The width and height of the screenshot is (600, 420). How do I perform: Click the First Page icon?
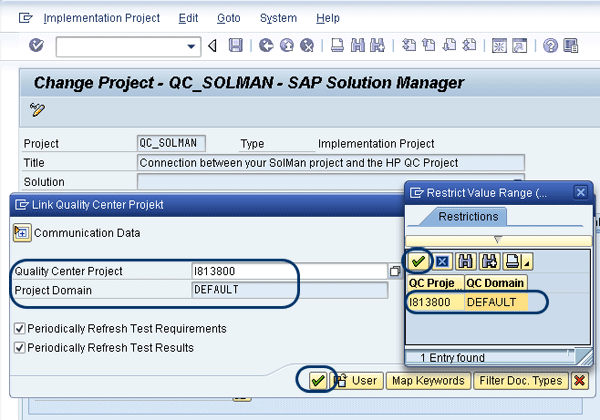point(409,46)
